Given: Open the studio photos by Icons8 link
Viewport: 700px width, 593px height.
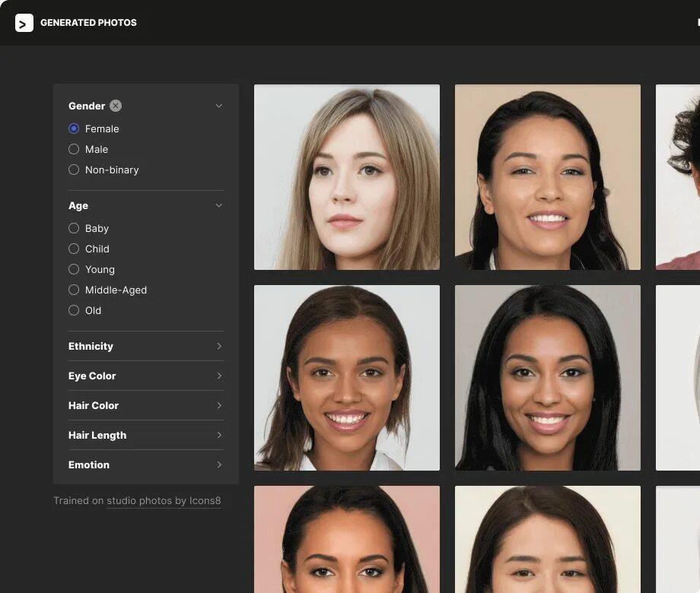Looking at the screenshot, I should (x=164, y=501).
